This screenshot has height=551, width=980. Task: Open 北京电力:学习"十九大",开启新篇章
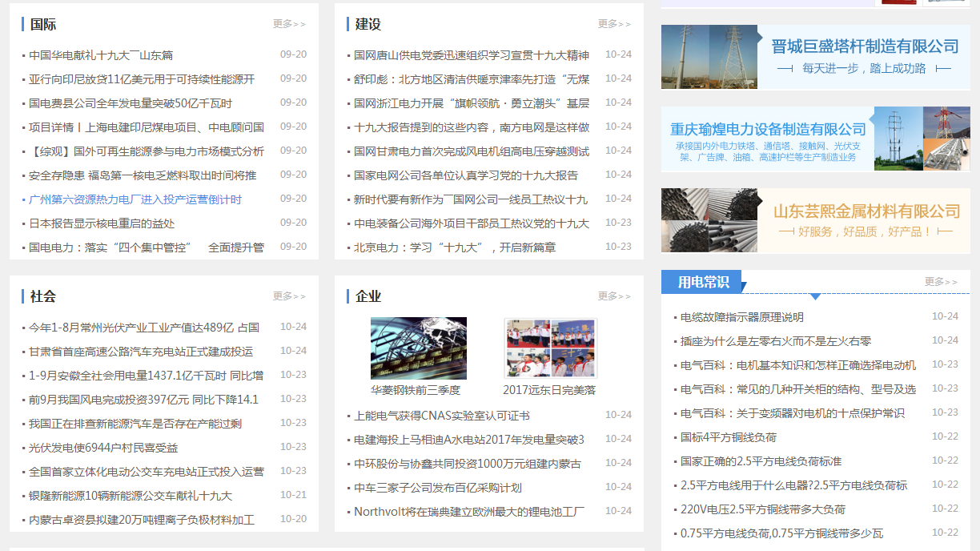[455, 247]
